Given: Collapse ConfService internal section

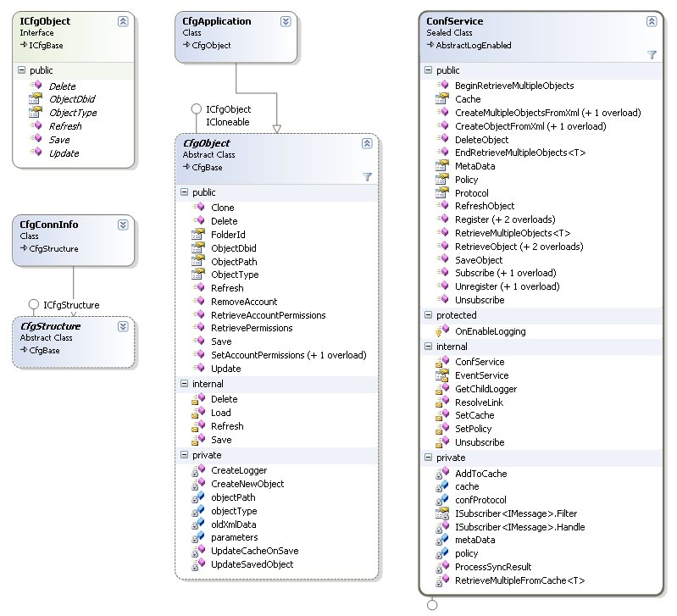Looking at the screenshot, I should coord(428,347).
